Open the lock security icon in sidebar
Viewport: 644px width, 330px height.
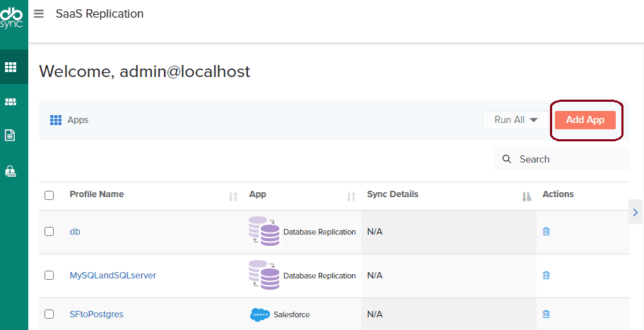point(11,170)
